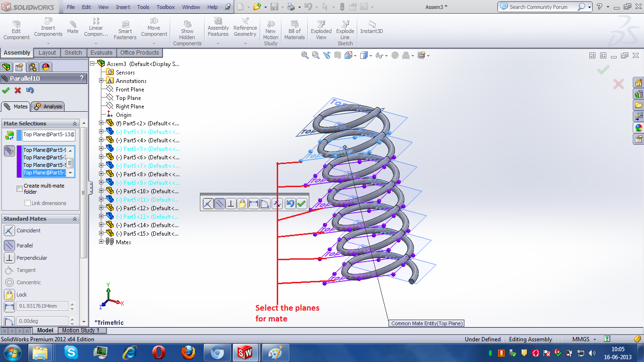Image resolution: width=644 pixels, height=362 pixels.
Task: Click Undo in popup mate toolbar
Action: pyautogui.click(x=290, y=204)
